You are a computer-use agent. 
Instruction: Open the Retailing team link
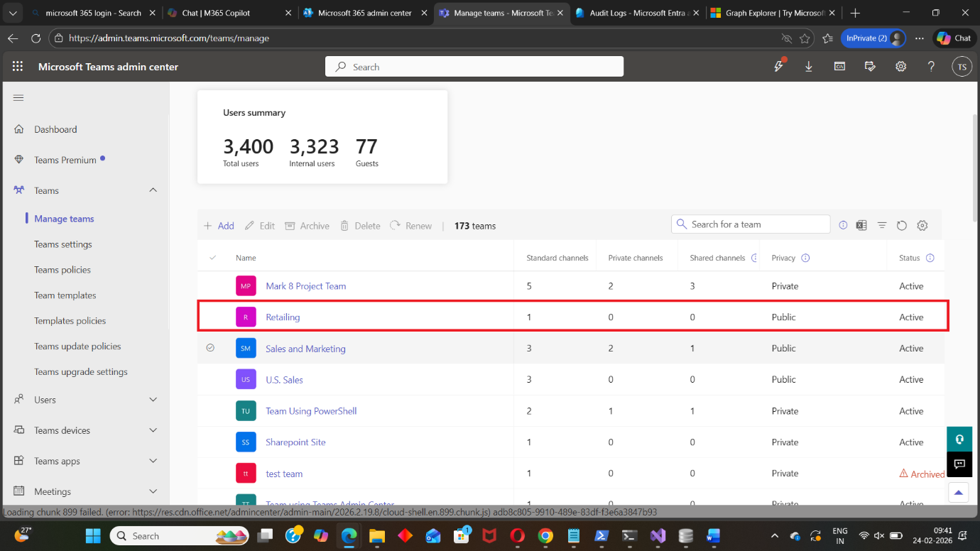point(283,317)
